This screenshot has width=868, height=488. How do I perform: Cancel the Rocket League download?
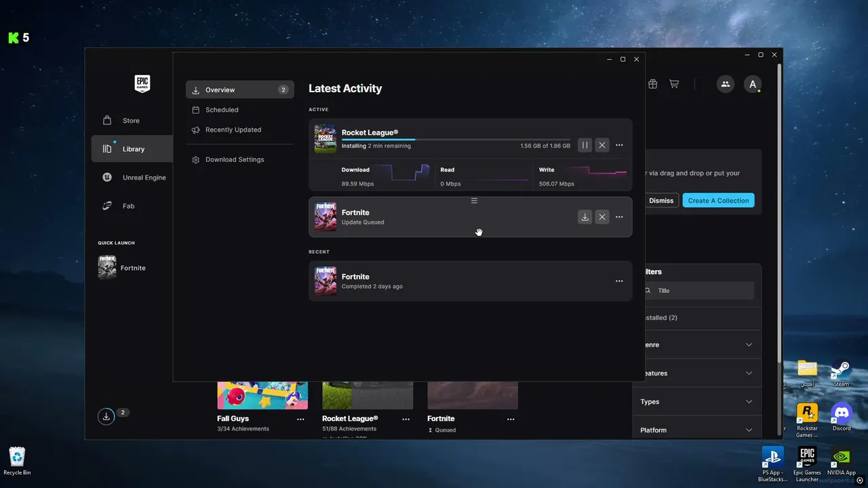coord(602,145)
